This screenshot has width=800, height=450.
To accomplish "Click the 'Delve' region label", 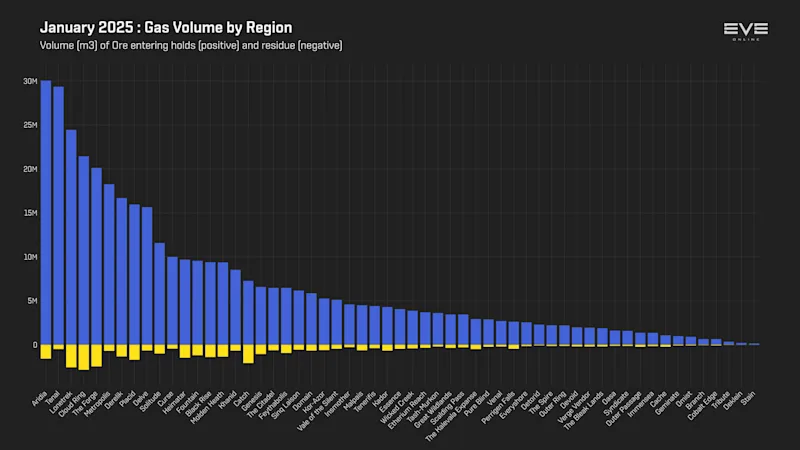I will (141, 398).
